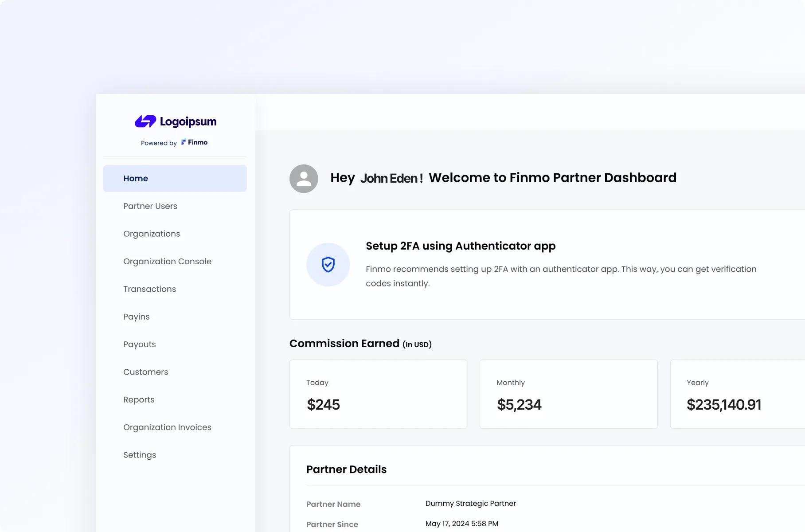Click the Yearly commission card
This screenshot has width=805, height=532.
pyautogui.click(x=737, y=394)
